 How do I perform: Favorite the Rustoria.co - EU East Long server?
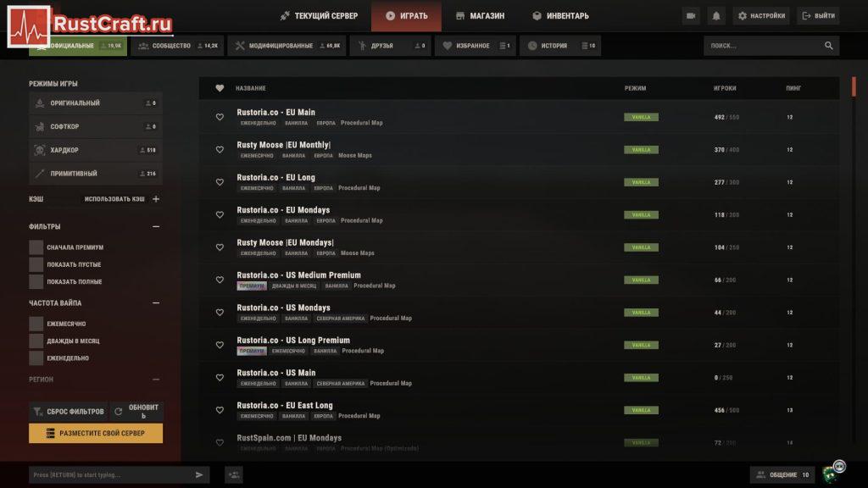pyautogui.click(x=220, y=410)
